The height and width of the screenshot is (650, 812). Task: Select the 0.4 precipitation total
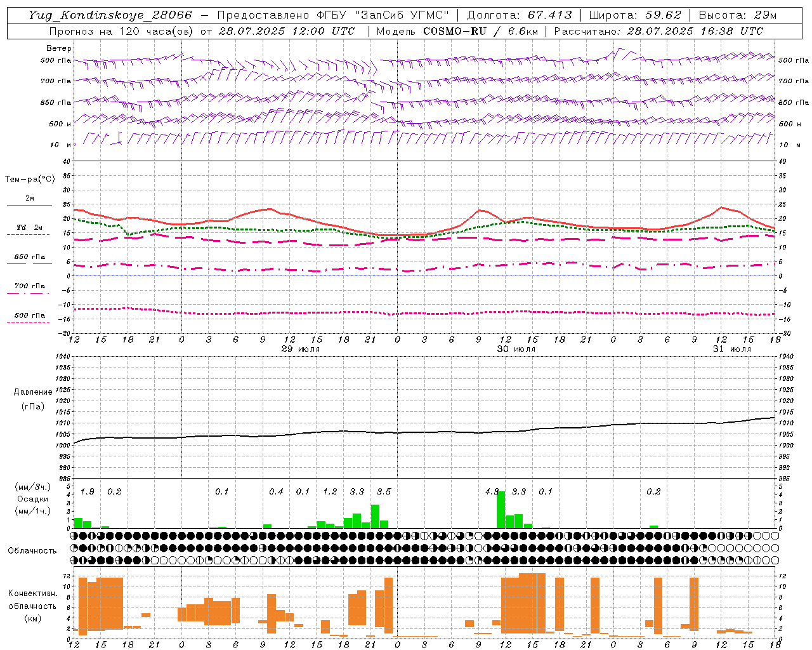tap(276, 492)
